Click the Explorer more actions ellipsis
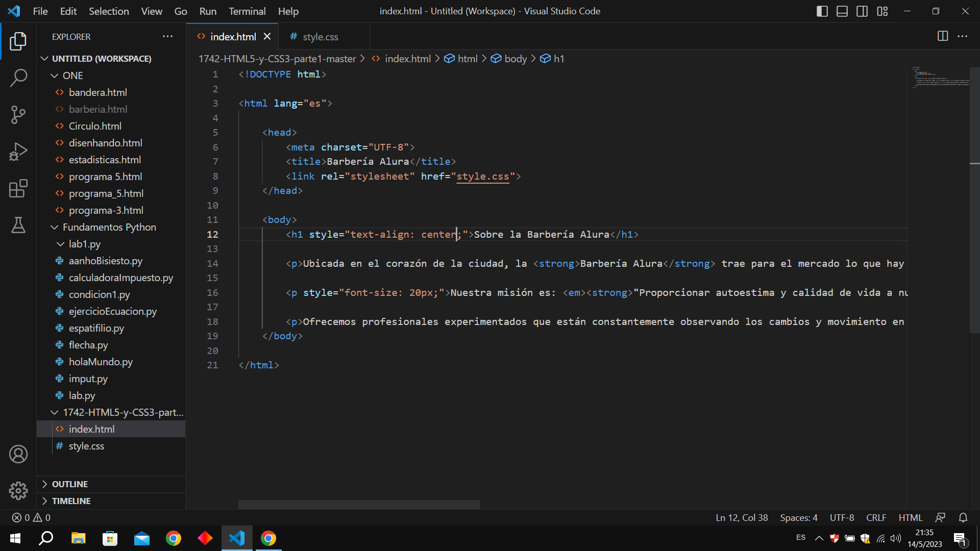The image size is (980, 551). (x=167, y=36)
